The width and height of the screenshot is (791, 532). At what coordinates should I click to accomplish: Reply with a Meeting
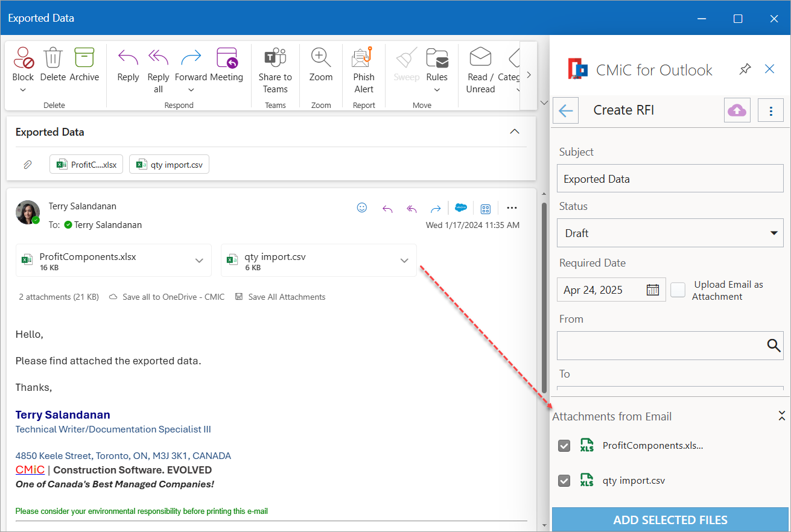[227, 64]
